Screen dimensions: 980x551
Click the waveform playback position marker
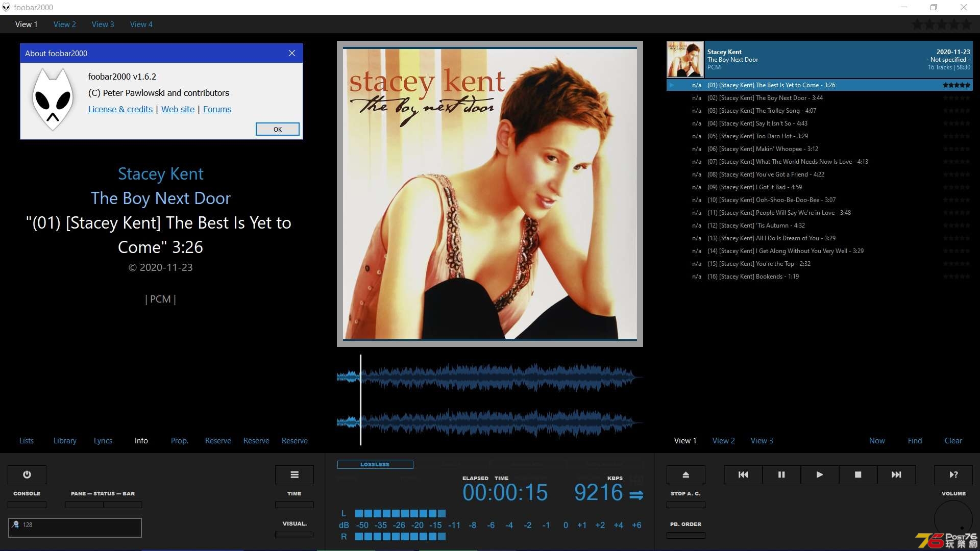tap(360, 399)
